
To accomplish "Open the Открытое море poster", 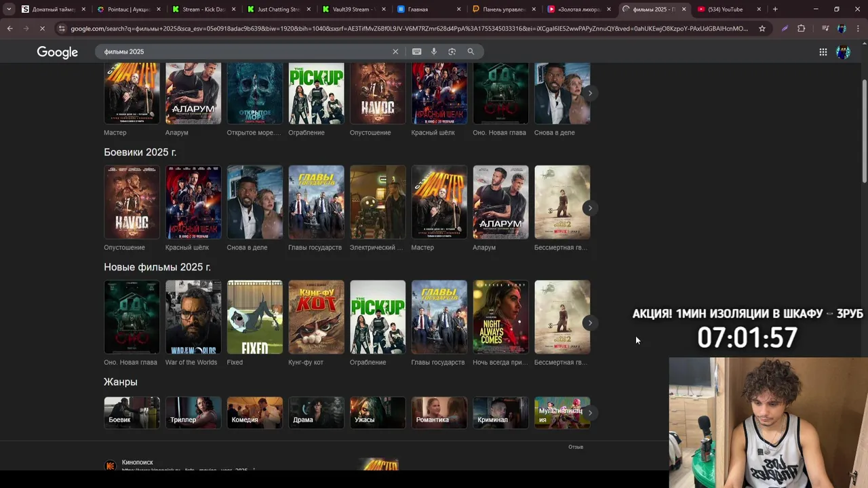I will [x=254, y=94].
